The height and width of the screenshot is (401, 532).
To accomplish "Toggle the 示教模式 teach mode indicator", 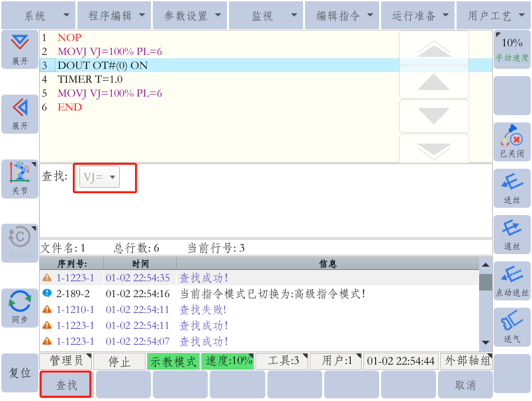I will pyautogui.click(x=173, y=361).
